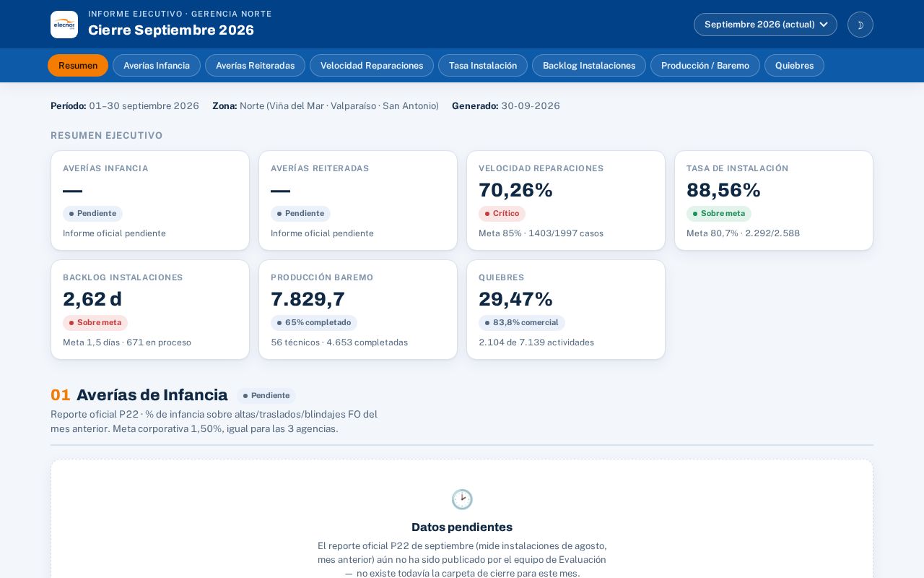
Task: Click the red Sobre meta backlog badge
Action: point(95,323)
